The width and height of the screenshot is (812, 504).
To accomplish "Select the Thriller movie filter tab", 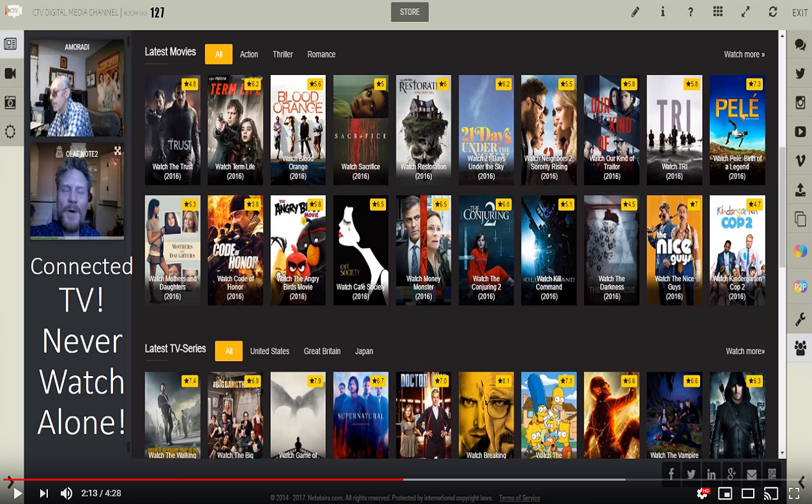I will [x=283, y=55].
